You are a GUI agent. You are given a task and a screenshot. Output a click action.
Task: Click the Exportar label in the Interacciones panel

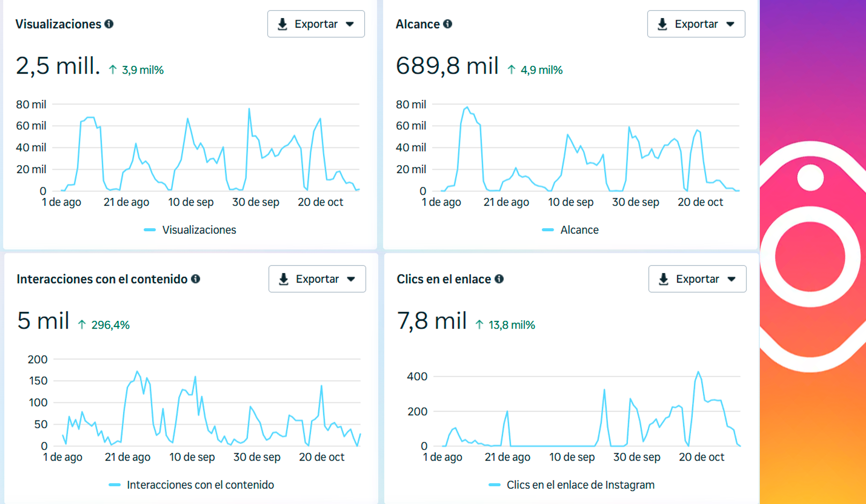(317, 279)
